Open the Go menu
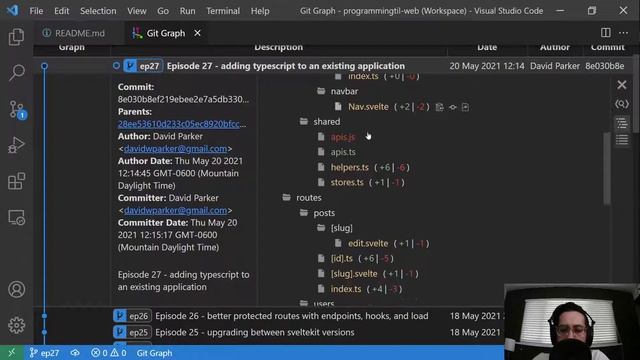640x360 pixels. pyautogui.click(x=163, y=11)
